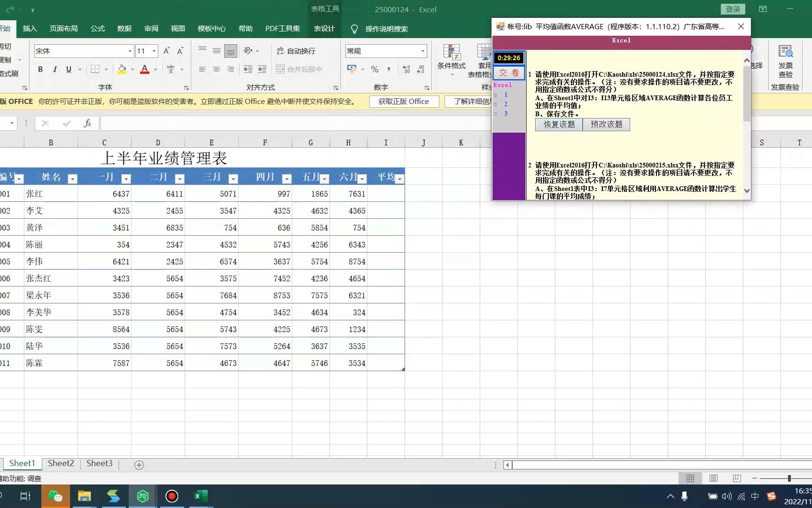Switch to the 插入 ribbon tab
This screenshot has height=508, width=812.
pos(30,28)
